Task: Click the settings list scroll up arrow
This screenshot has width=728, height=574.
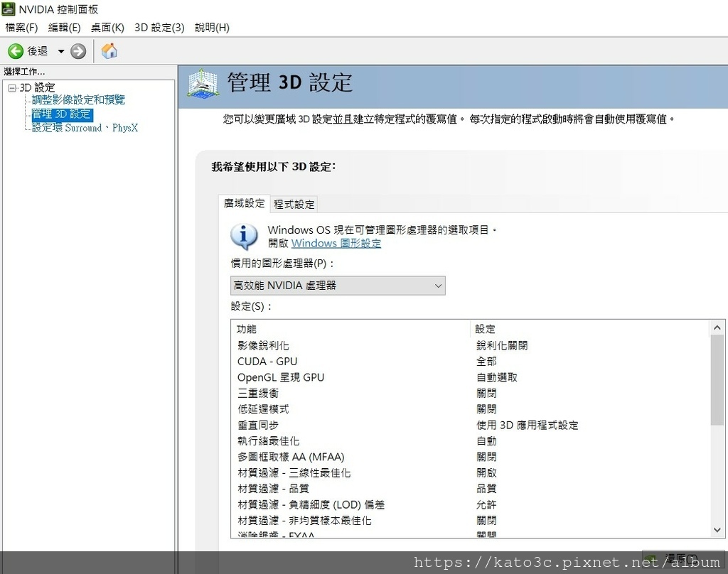Action: [x=717, y=328]
